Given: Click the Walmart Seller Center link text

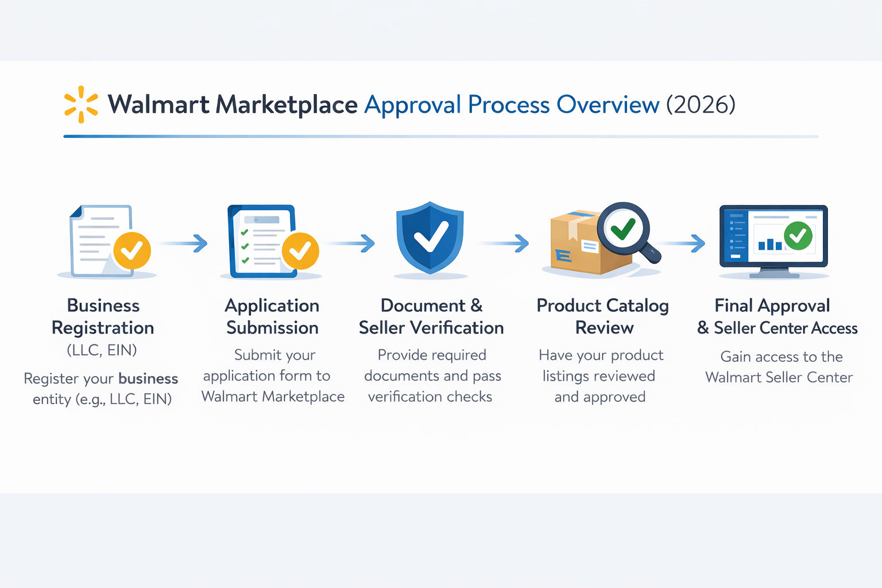Looking at the screenshot, I should [x=779, y=378].
